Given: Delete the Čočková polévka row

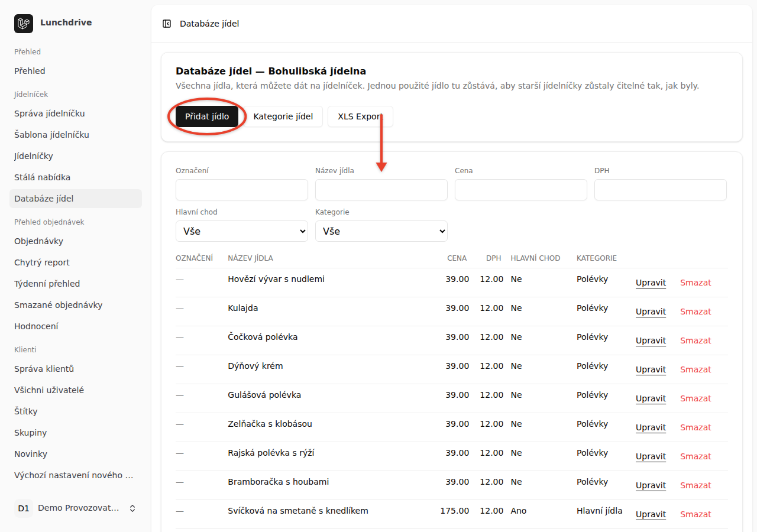Looking at the screenshot, I should click(x=695, y=340).
